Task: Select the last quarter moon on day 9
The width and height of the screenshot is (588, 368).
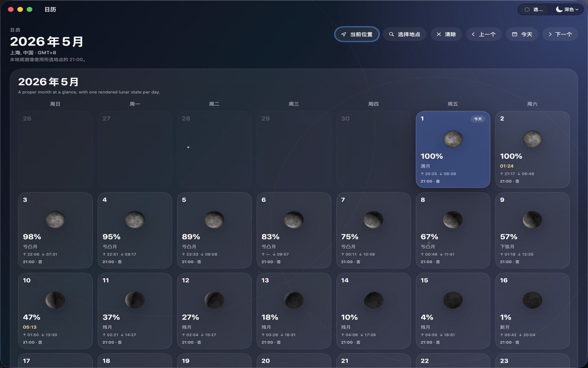Action: pyautogui.click(x=532, y=219)
